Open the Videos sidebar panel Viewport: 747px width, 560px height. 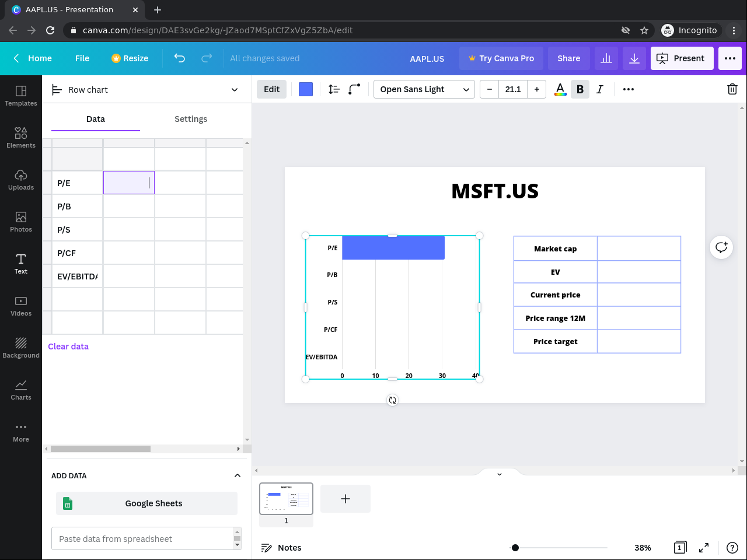pyautogui.click(x=21, y=306)
